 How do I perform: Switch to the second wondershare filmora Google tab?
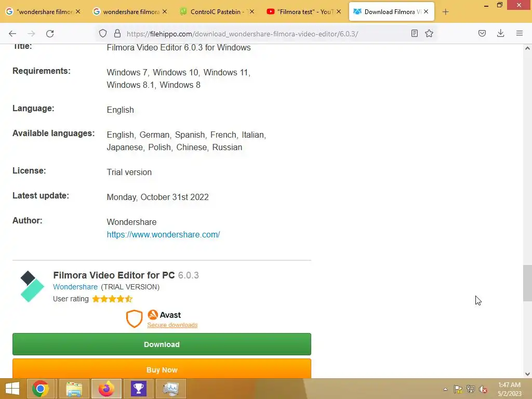(130, 11)
